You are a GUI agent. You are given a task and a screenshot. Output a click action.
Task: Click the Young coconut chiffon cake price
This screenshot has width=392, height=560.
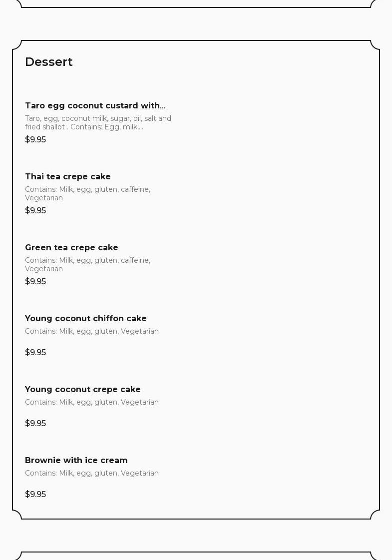(35, 353)
